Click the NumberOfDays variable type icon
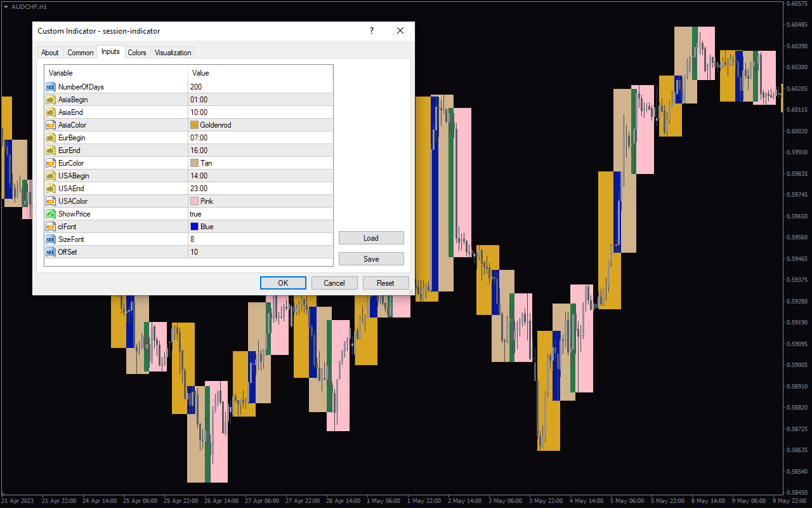Viewport: 812px width, 508px height. pos(50,87)
